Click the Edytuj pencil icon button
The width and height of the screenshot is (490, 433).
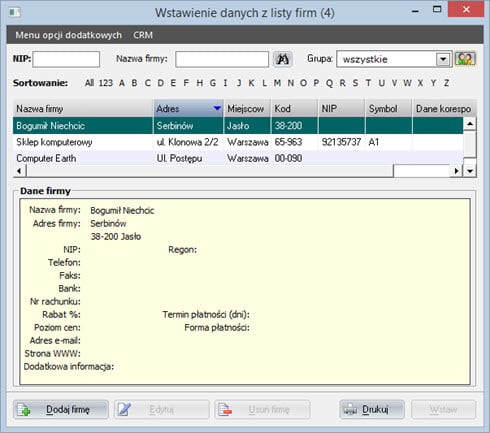click(x=162, y=409)
